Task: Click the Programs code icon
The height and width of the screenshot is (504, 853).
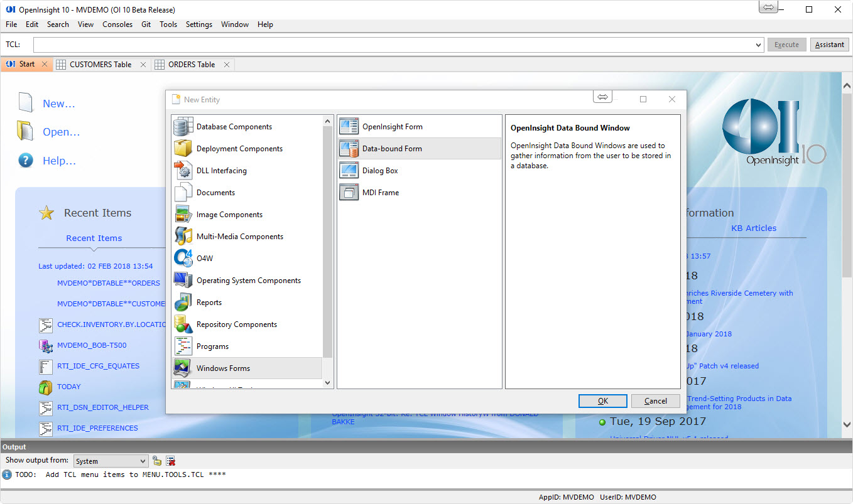Action: point(183,346)
